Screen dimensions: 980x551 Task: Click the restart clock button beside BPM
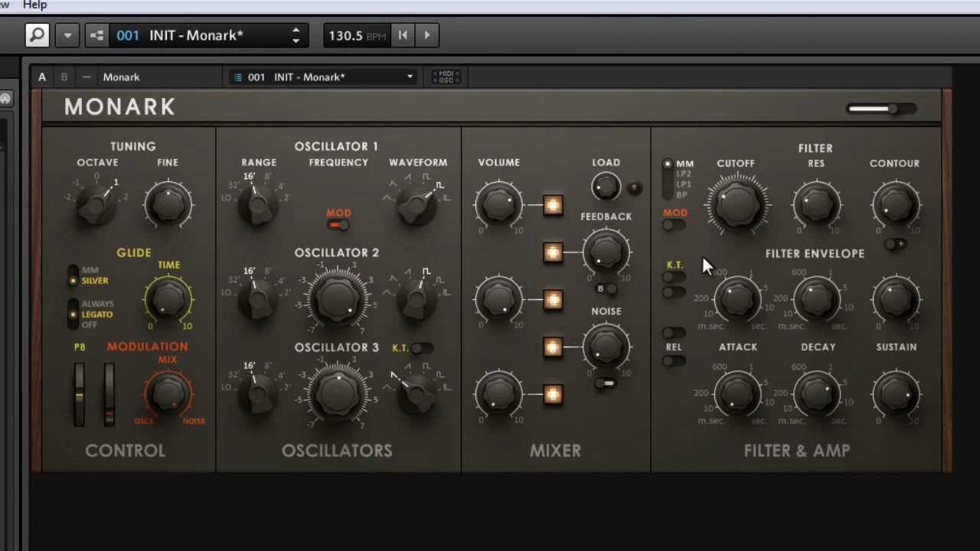pos(402,35)
